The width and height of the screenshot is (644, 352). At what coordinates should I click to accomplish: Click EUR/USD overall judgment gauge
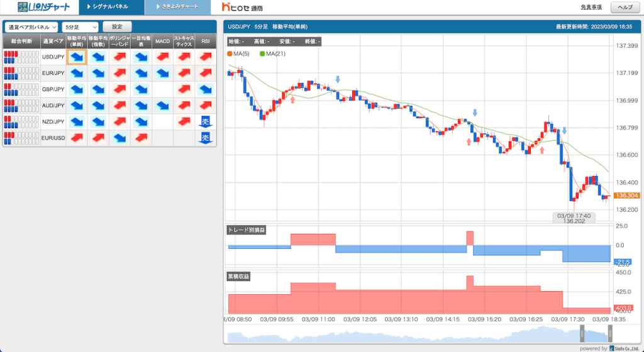tap(21, 138)
